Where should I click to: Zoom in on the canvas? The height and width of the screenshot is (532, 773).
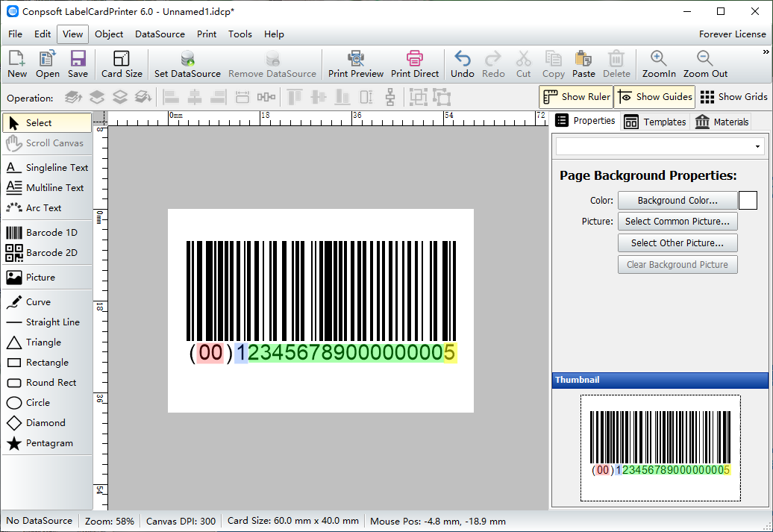tap(659, 64)
